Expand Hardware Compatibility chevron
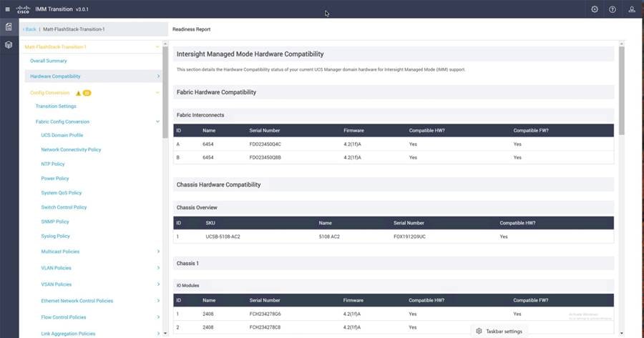644x338 pixels. tap(158, 76)
